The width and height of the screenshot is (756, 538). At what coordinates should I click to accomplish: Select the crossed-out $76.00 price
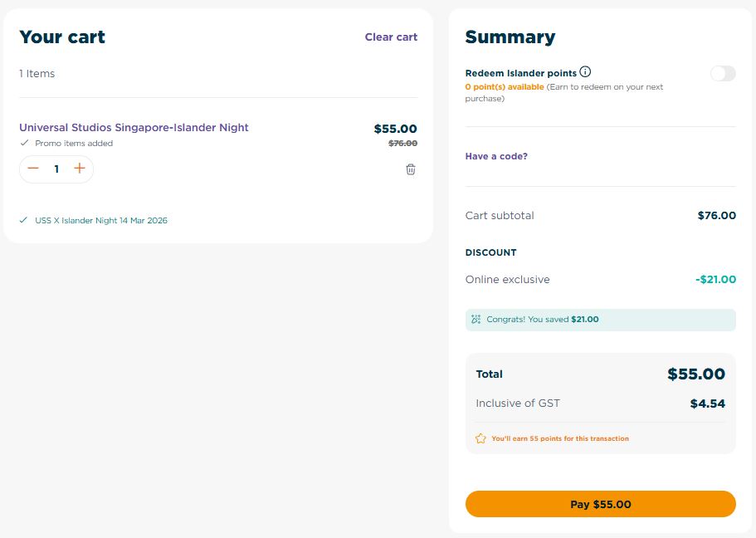pyautogui.click(x=402, y=143)
